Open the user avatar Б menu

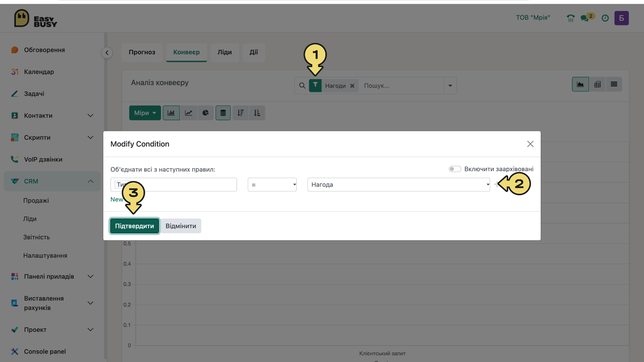622,18
